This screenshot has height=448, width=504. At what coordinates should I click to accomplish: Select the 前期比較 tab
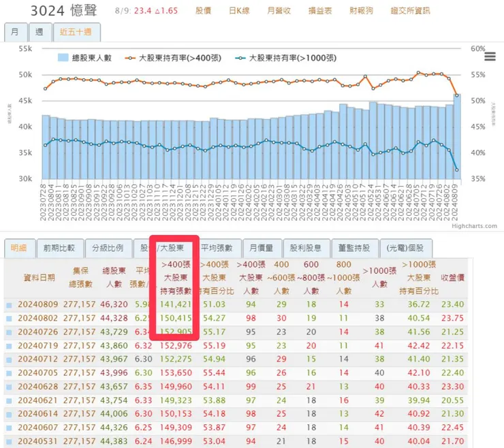[60, 248]
